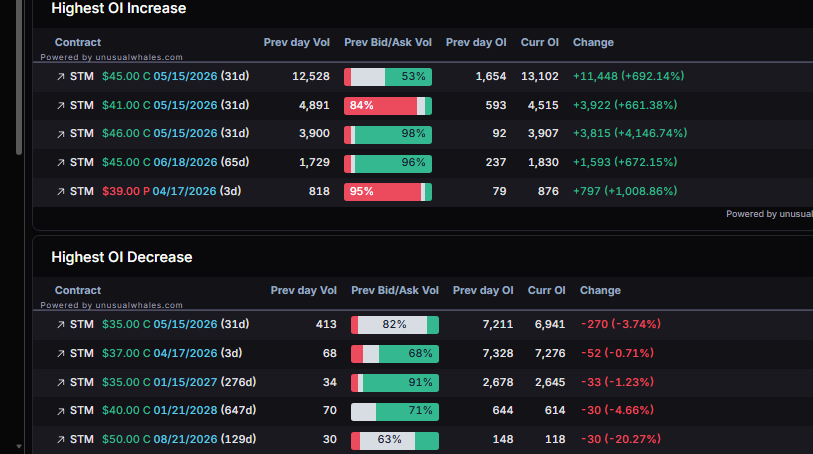Click the 98% bid/ask volume bar
813x454 pixels.
coord(388,134)
